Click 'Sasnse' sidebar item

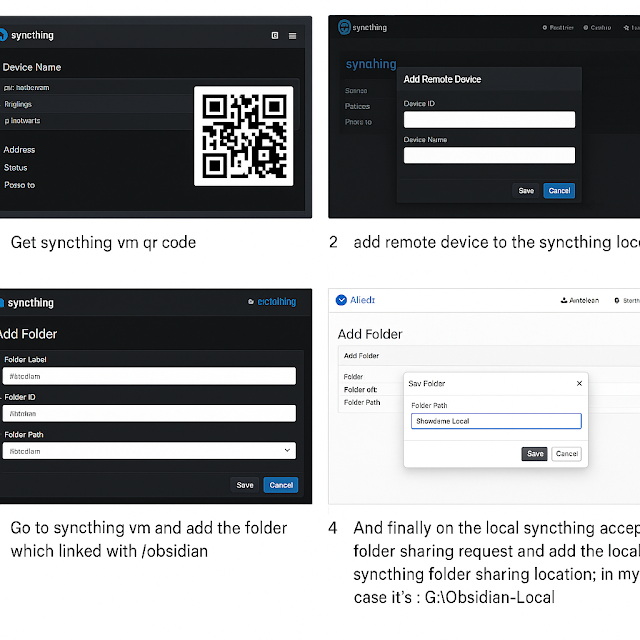(356, 91)
